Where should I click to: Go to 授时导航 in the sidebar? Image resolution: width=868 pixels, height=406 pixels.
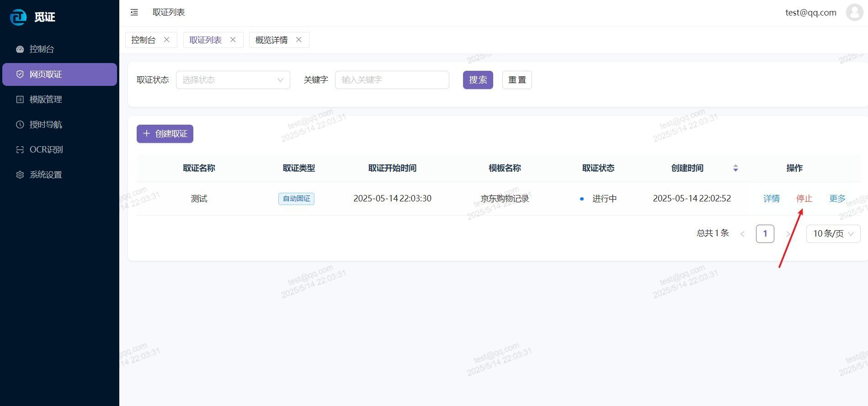click(x=46, y=125)
